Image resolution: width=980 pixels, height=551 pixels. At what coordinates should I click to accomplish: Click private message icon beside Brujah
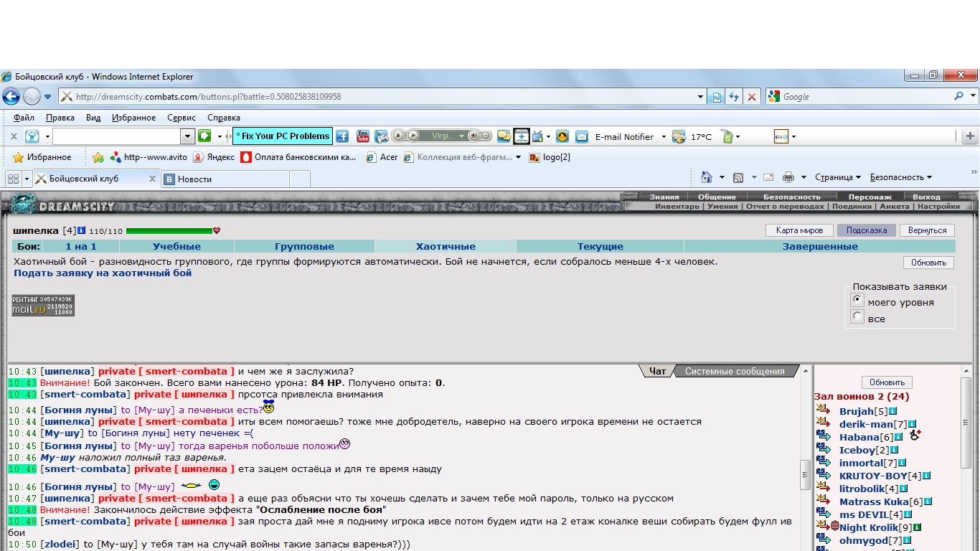pos(823,410)
